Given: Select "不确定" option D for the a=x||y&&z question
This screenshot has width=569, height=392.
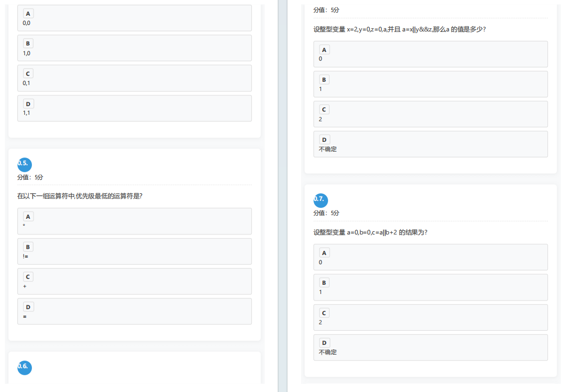Looking at the screenshot, I should (x=430, y=144).
